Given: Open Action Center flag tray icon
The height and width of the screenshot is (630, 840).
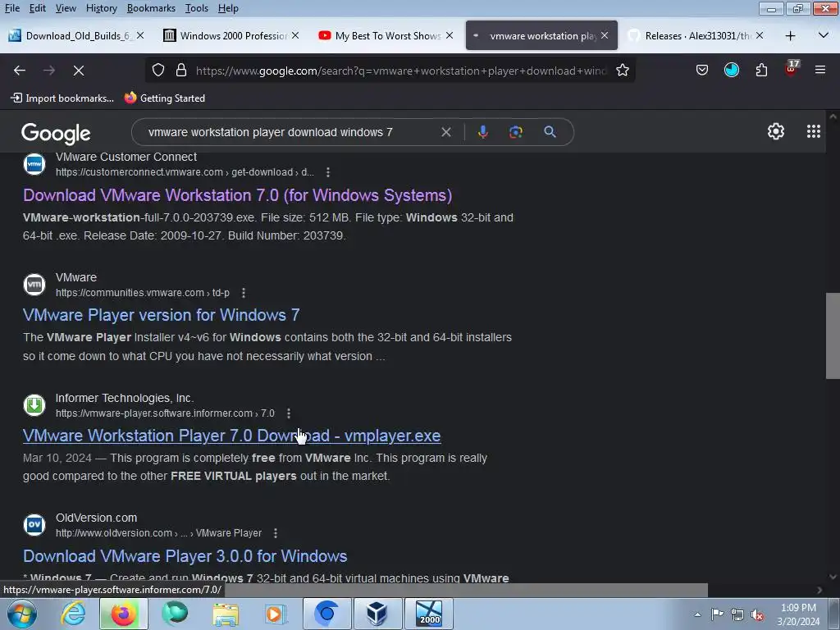Looking at the screenshot, I should pos(717,614).
